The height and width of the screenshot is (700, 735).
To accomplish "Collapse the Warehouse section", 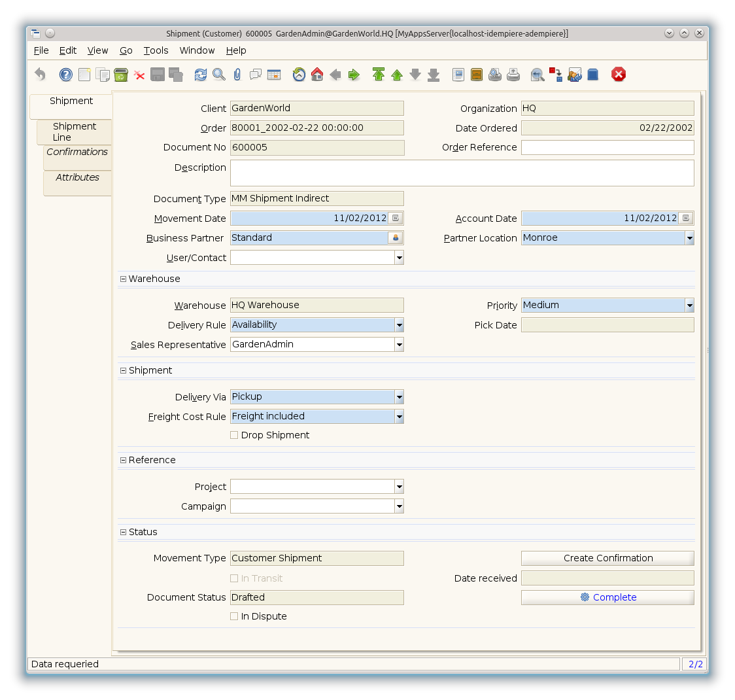I will (123, 279).
